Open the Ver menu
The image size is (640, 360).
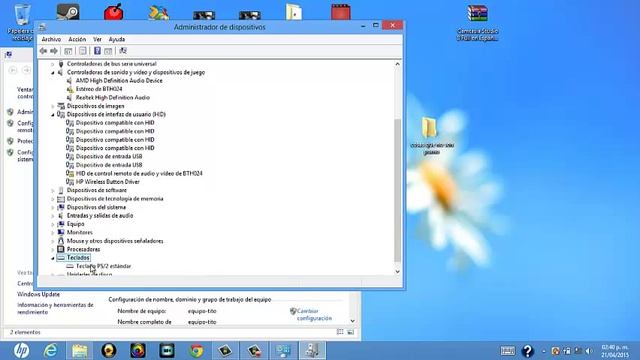click(97, 39)
